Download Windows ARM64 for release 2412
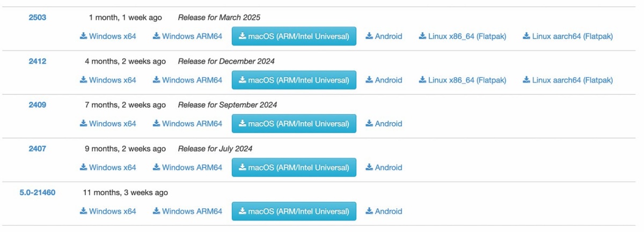This screenshot has height=232, width=644. tap(187, 80)
